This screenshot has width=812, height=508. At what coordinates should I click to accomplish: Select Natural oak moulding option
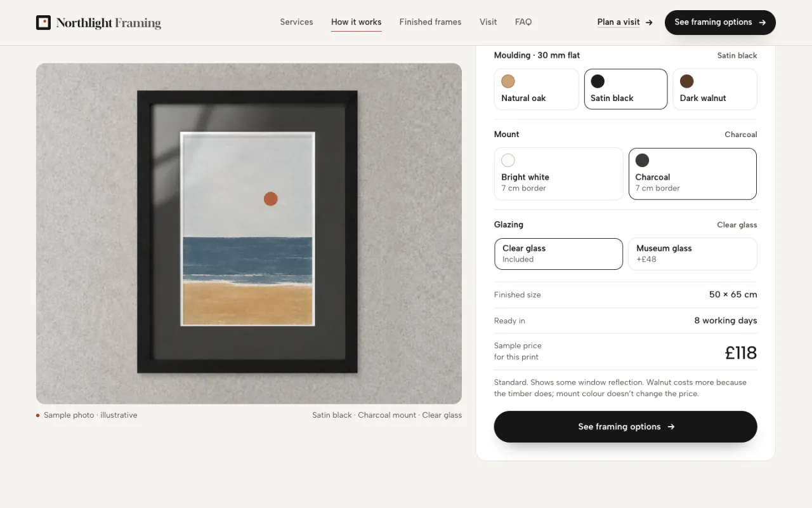(537, 89)
